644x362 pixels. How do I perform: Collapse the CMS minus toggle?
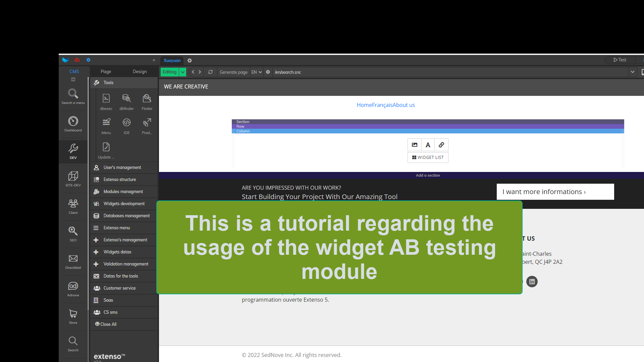coord(73,79)
